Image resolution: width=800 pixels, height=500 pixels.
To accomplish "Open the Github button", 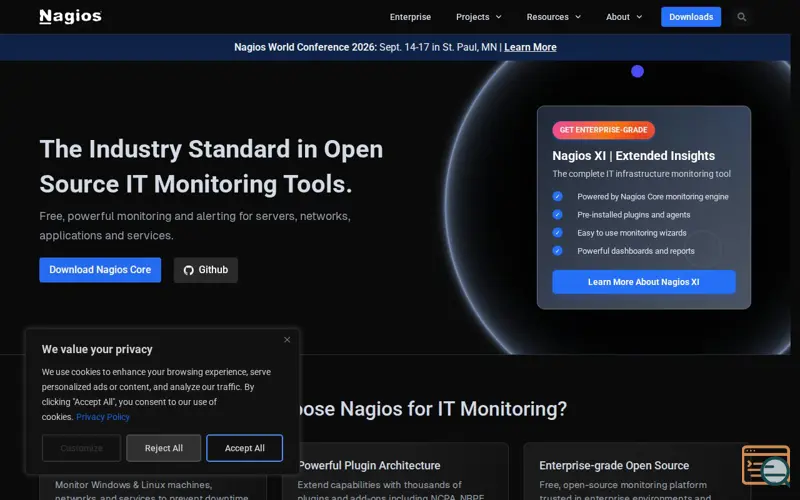I will [x=206, y=270].
